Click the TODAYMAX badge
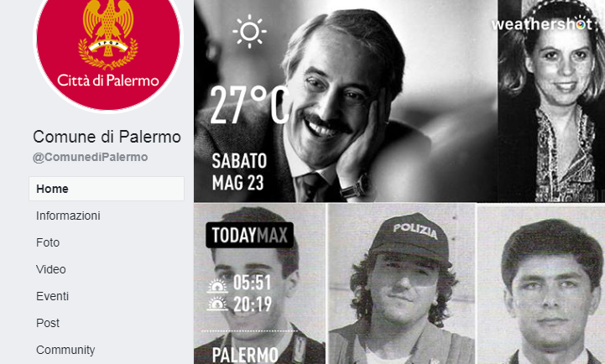 (250, 235)
